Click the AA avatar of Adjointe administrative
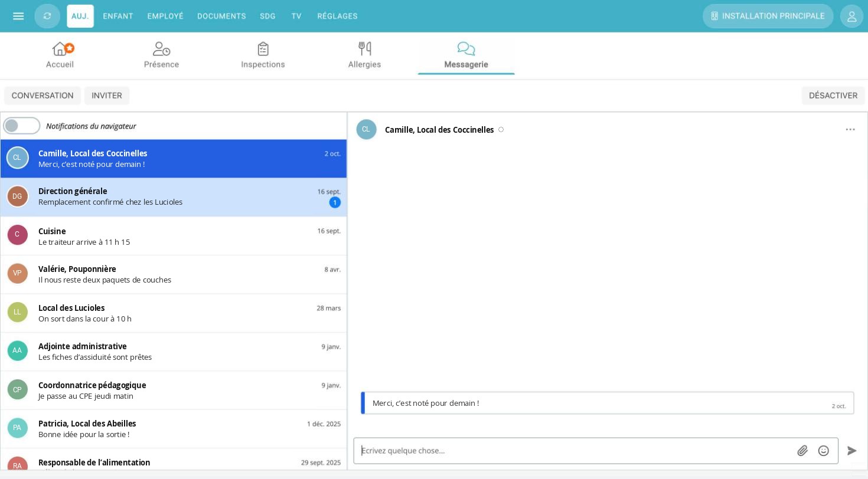The height and width of the screenshot is (479, 868). point(18,351)
